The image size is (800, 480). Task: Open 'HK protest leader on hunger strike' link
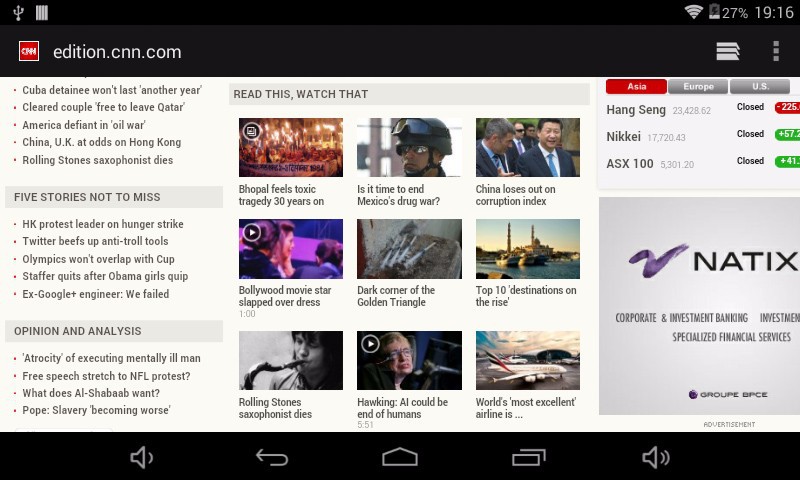103,224
